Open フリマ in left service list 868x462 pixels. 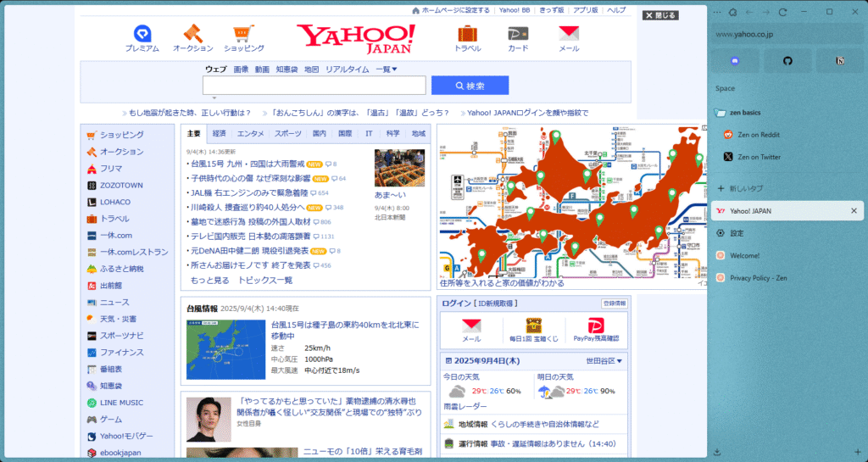click(111, 168)
